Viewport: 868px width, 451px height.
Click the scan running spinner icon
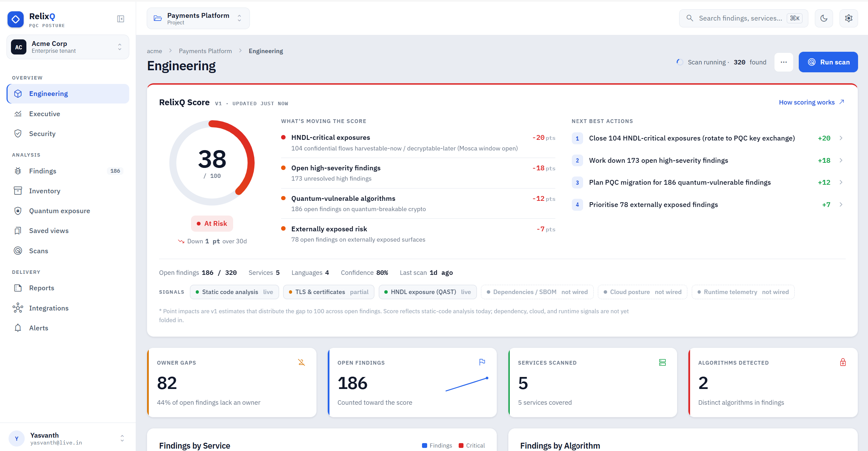(679, 62)
